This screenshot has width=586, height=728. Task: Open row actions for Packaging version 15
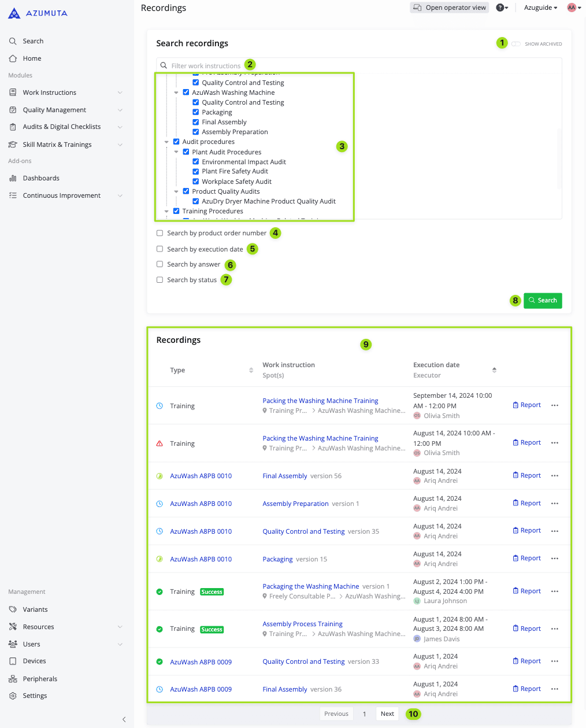555,559
